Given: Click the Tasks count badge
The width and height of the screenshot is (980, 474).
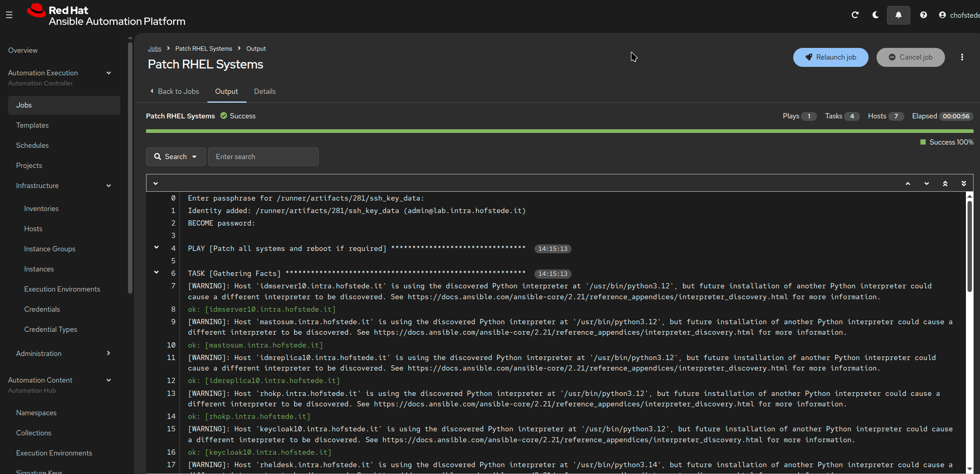Looking at the screenshot, I should (852, 116).
